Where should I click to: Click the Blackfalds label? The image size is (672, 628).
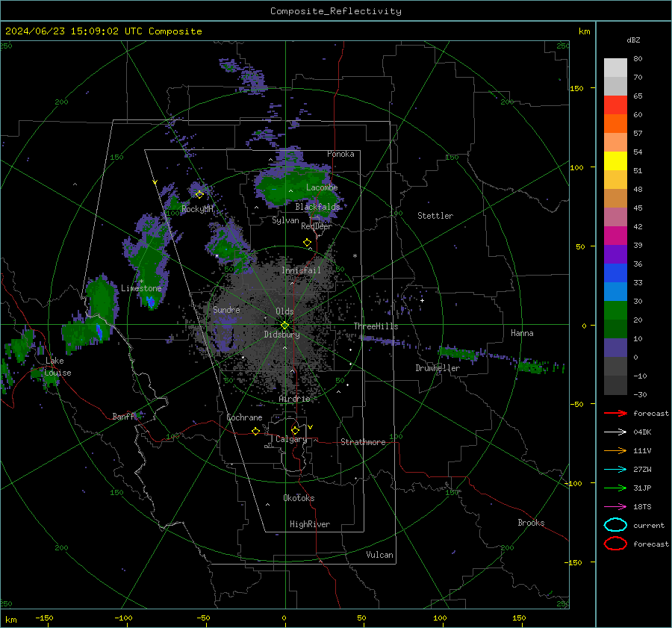point(317,207)
